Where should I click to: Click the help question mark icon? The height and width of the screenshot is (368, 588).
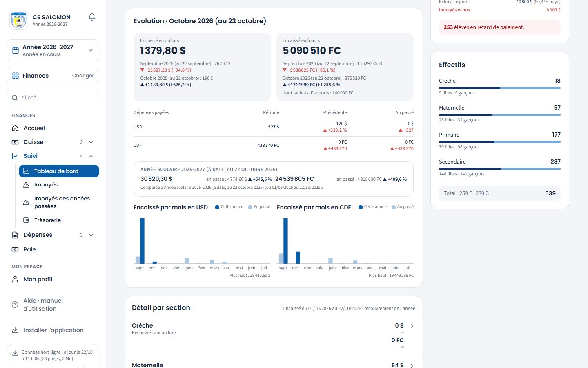click(15, 305)
